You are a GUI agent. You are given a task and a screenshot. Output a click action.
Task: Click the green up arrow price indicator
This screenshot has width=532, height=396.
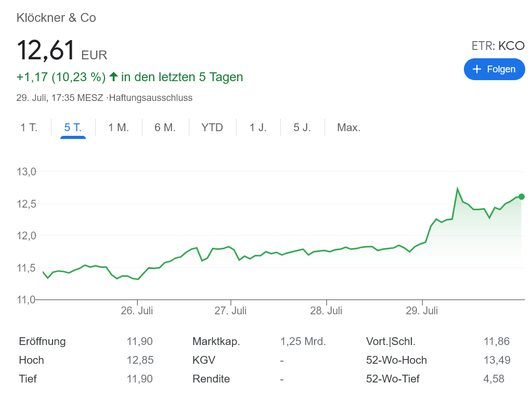[x=113, y=77]
